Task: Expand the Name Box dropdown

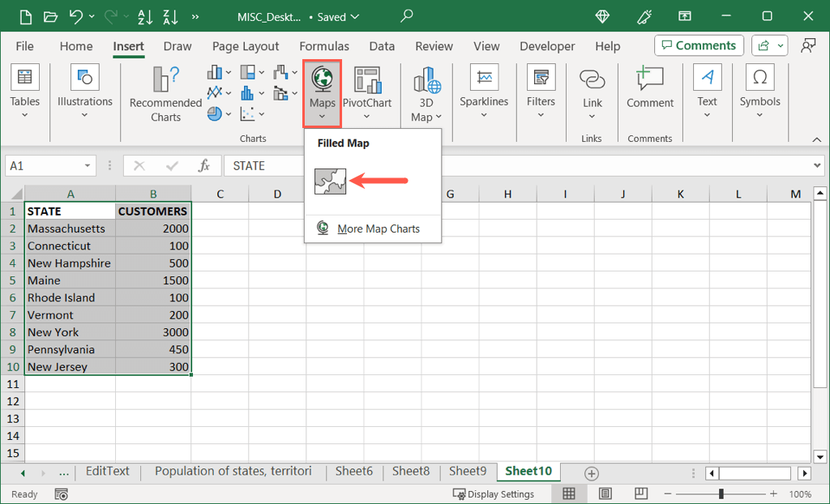Action: 88,166
